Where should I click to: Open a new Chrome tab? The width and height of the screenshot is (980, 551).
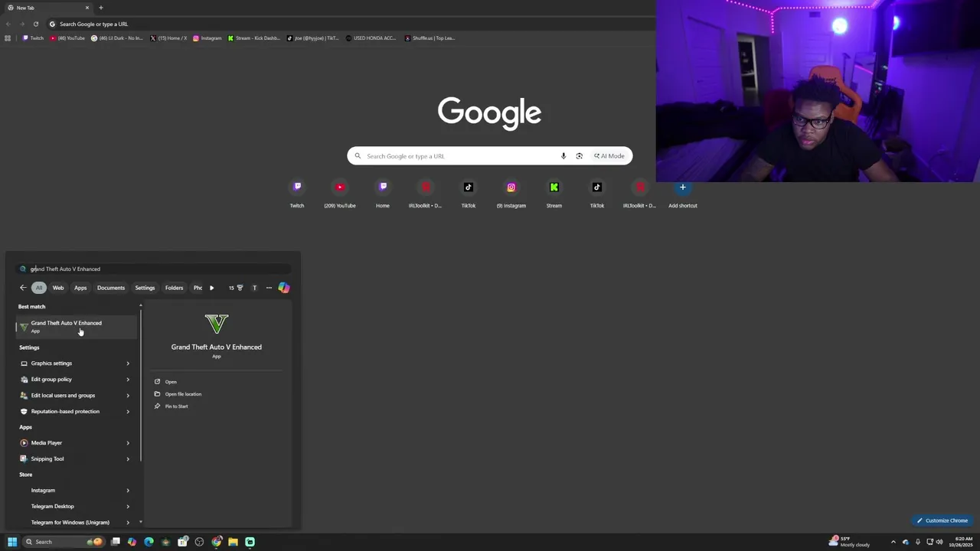point(100,8)
